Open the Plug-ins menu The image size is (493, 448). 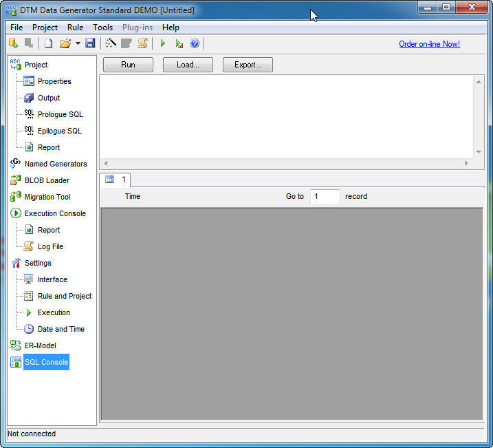(138, 28)
